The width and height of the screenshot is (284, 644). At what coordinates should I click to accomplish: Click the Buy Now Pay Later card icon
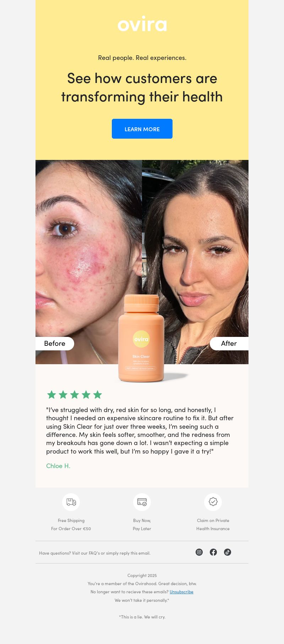click(x=142, y=502)
